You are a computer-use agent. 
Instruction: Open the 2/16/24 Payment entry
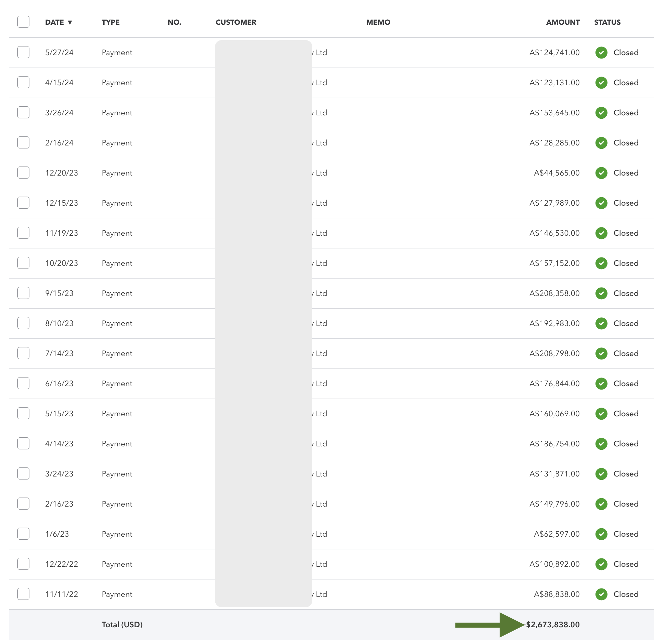click(117, 143)
